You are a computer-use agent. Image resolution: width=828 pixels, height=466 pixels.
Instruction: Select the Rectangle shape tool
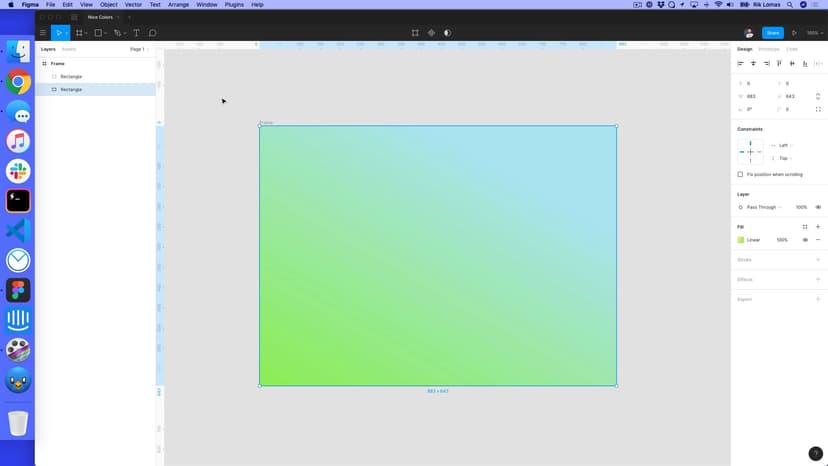(97, 33)
